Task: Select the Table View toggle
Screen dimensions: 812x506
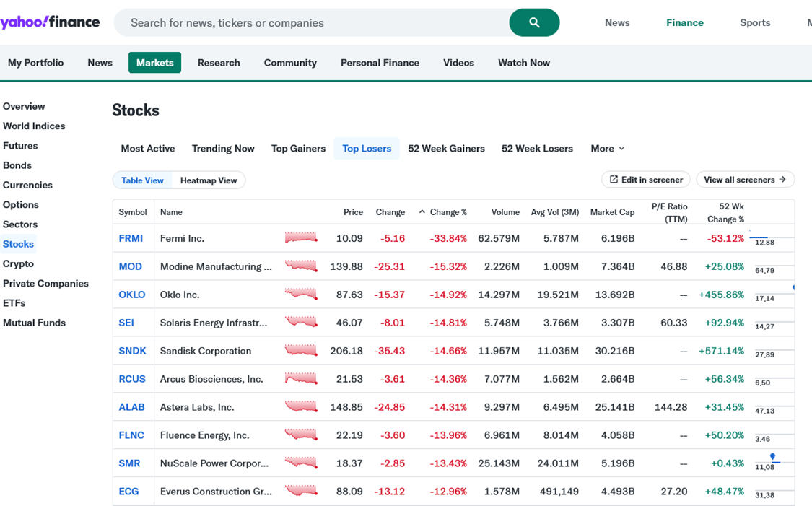Action: 142,180
